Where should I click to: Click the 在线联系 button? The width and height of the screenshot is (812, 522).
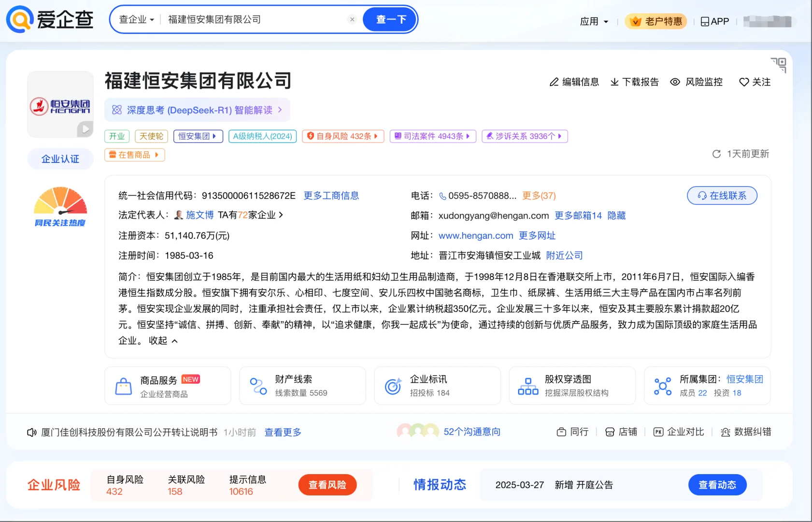(x=722, y=195)
